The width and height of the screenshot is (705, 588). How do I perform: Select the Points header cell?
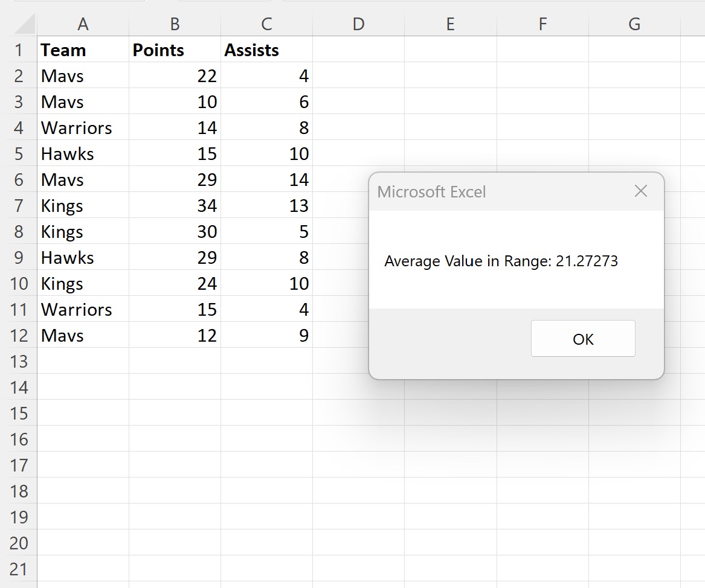click(175, 50)
